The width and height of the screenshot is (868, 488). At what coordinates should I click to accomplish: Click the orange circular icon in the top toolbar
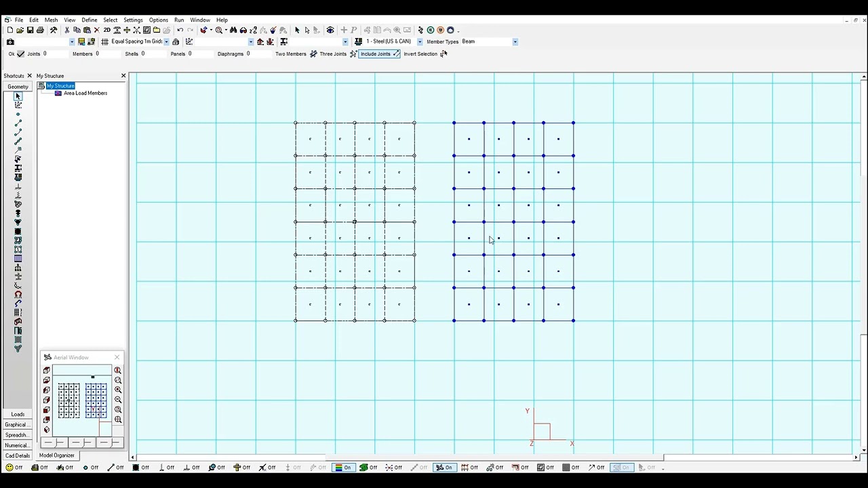click(440, 30)
